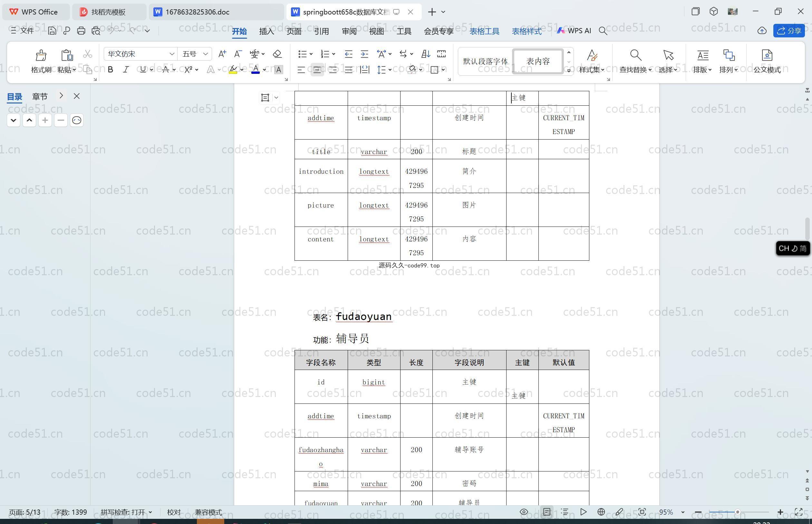Click the Increase indent icon
Screen dimensions: 812x524
pyautogui.click(x=364, y=54)
